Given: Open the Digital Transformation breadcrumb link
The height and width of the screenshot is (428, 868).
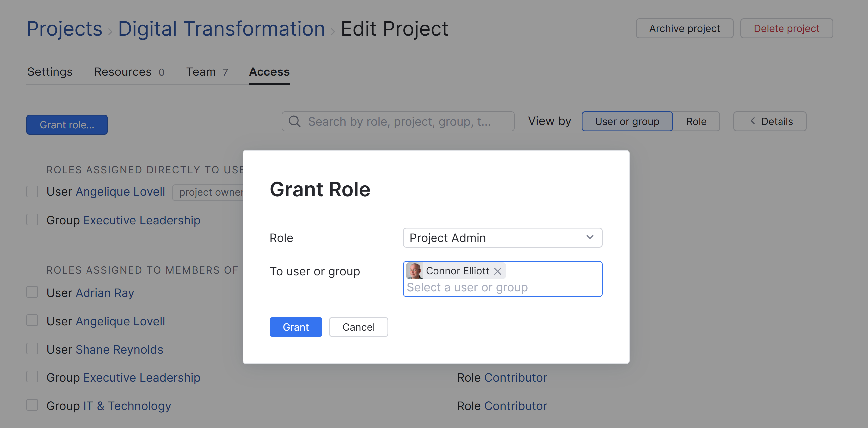Looking at the screenshot, I should [221, 28].
